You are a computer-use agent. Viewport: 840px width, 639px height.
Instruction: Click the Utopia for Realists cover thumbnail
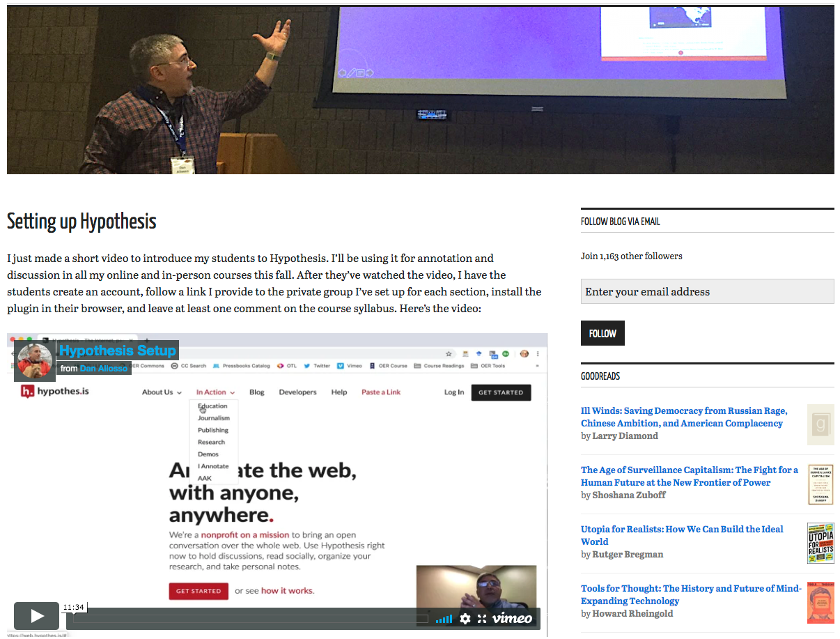pyautogui.click(x=820, y=543)
